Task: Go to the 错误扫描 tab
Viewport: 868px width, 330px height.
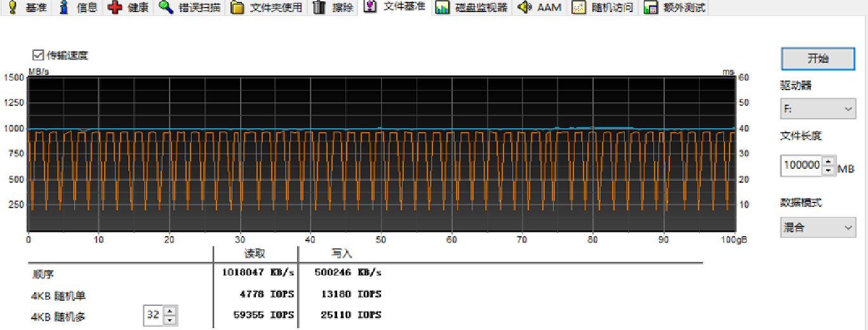Action: [x=189, y=8]
